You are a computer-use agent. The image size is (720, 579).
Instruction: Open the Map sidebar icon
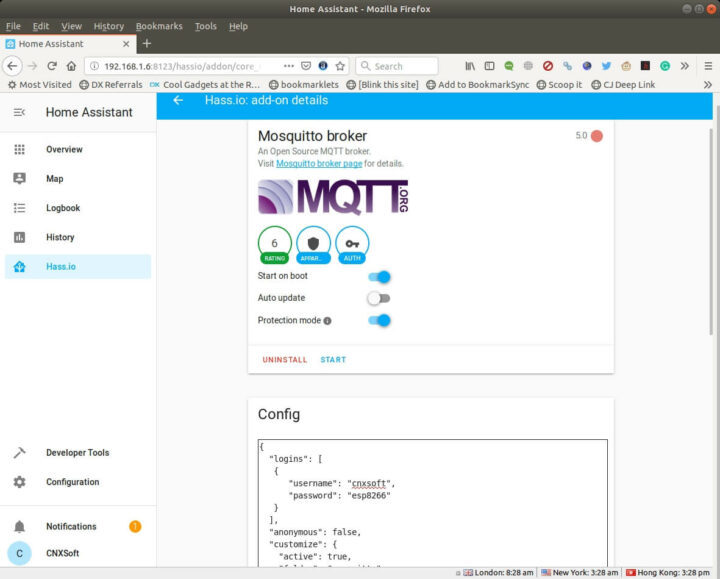click(19, 178)
